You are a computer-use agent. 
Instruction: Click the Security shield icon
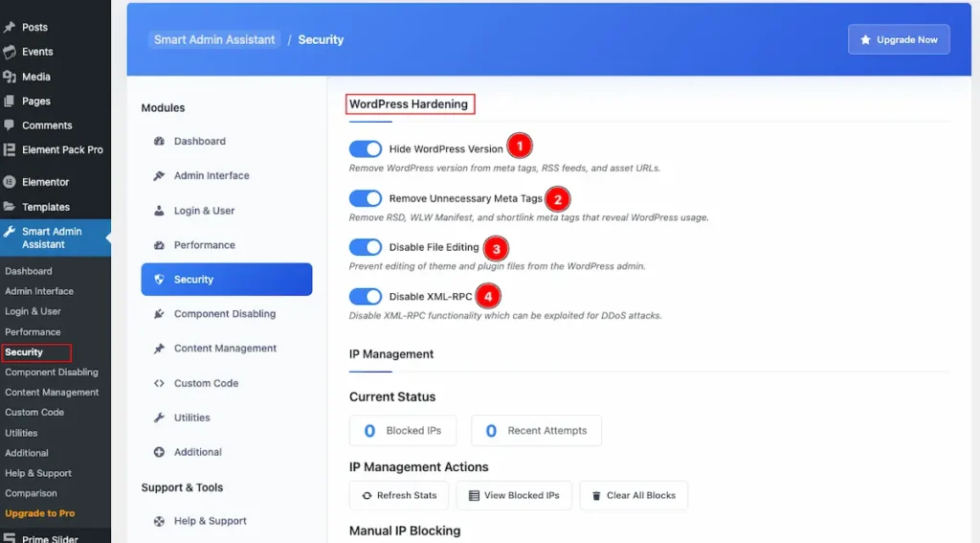click(x=159, y=280)
